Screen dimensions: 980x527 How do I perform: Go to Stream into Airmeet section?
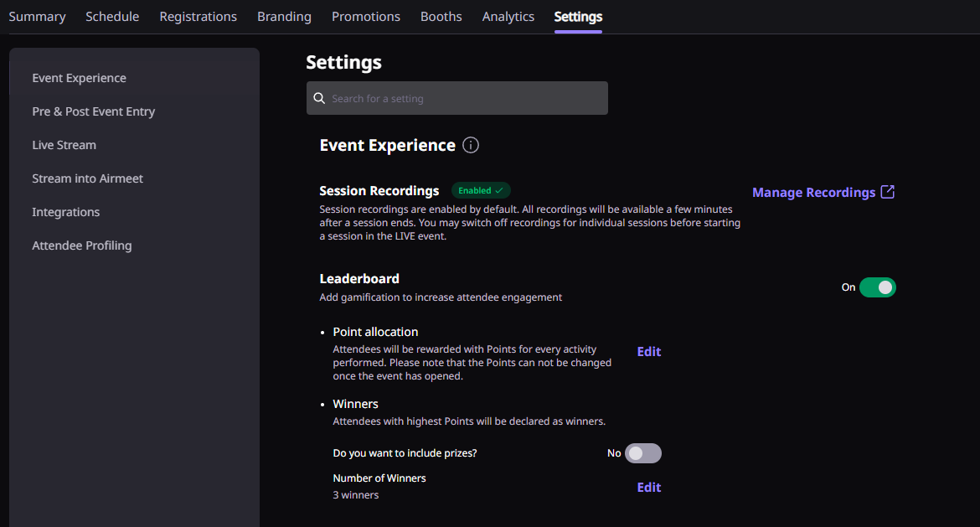[x=88, y=178]
